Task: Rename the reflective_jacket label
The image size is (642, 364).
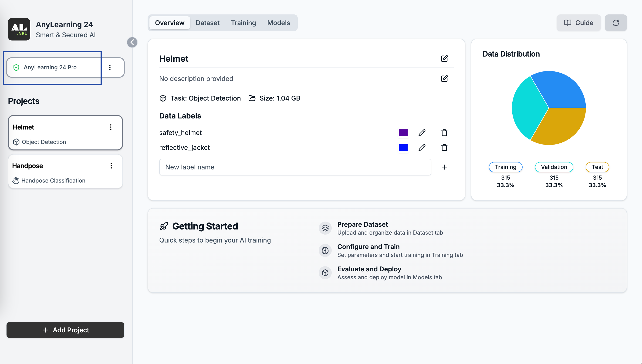Action: click(x=422, y=148)
